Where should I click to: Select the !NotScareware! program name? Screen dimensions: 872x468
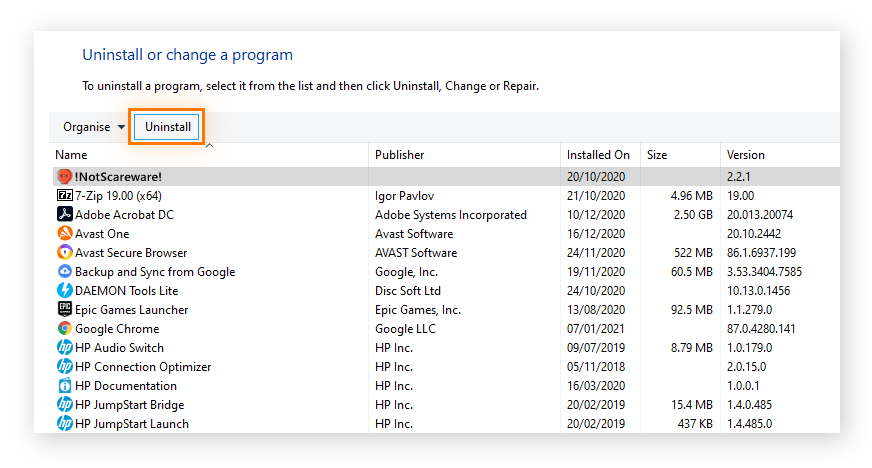coord(118,177)
